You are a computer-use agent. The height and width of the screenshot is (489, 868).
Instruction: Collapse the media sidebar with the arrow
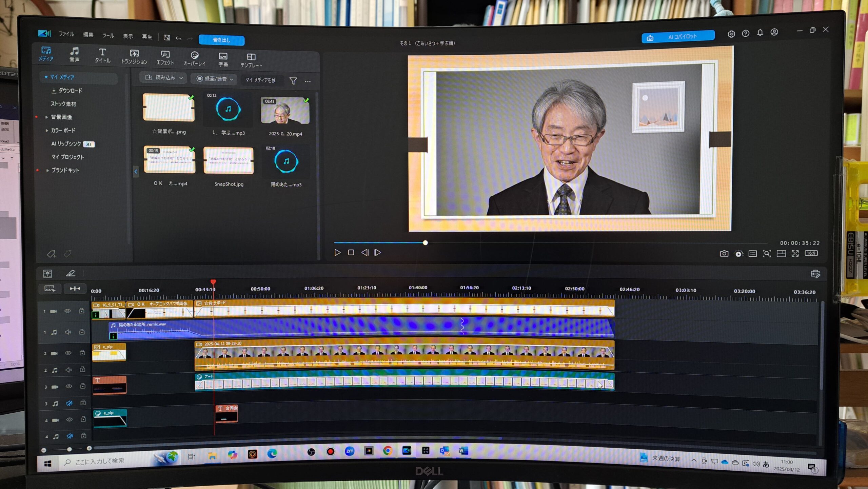pyautogui.click(x=136, y=172)
